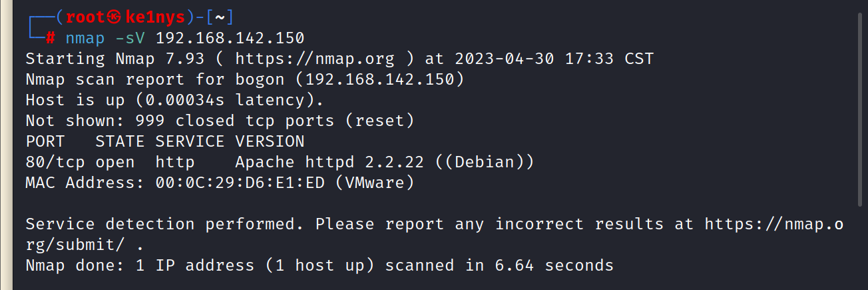Image resolution: width=868 pixels, height=290 pixels.
Task: Click the 80/tcp port entry
Action: click(55, 162)
